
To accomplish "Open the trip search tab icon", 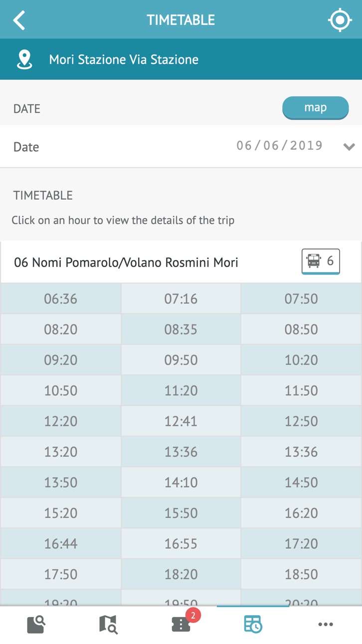I will pyautogui.click(x=36, y=624).
